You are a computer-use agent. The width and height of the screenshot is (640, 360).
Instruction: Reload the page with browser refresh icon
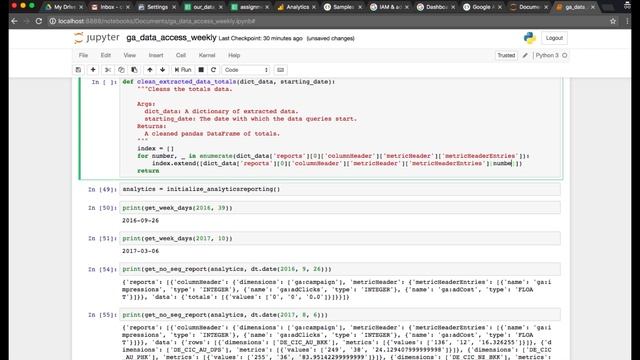point(39,21)
